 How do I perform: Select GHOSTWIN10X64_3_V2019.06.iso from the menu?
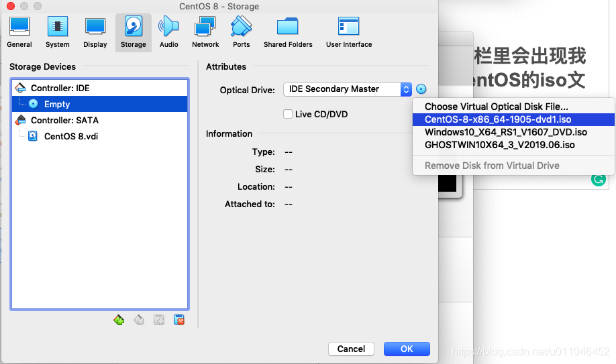(513, 145)
